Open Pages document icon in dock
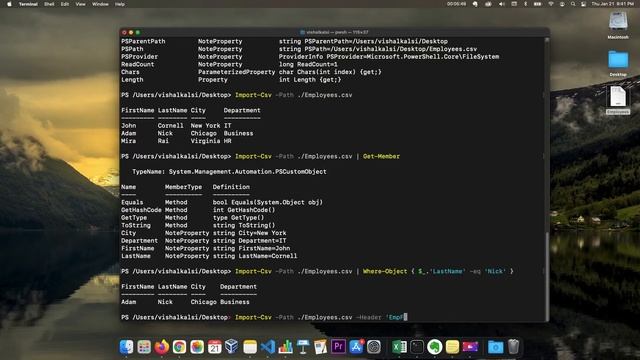640x360 pixels. [x=320, y=347]
